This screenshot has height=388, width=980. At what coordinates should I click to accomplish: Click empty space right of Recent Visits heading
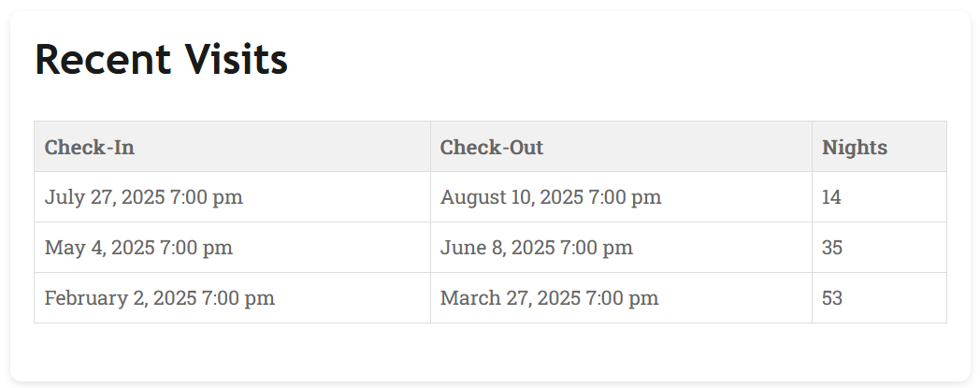pyautogui.click(x=617, y=60)
